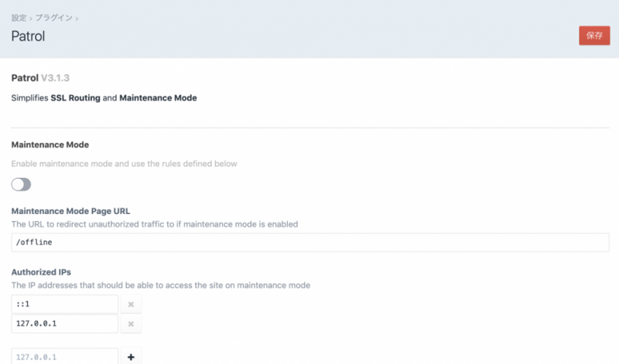Screen dimensions: 619x364
Task: Delete the 127.0.0.1 authorized IP row
Action: click(131, 323)
